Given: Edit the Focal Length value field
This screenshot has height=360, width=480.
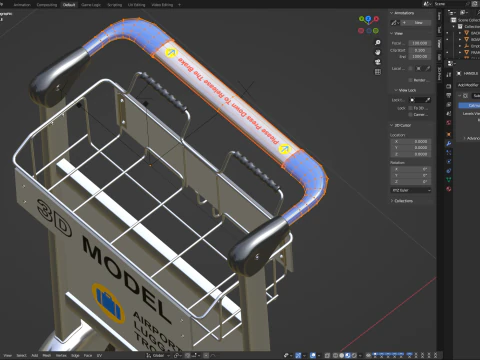Looking at the screenshot, I should [420, 43].
